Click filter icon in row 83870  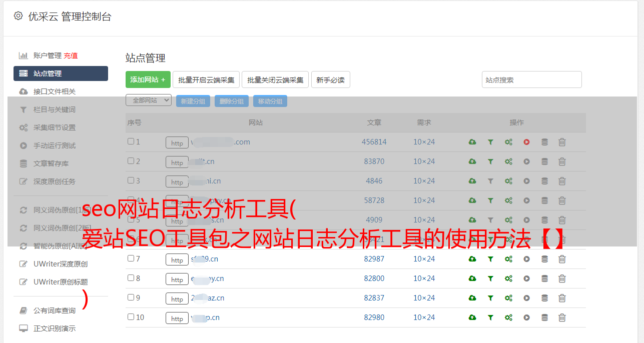pyautogui.click(x=490, y=161)
